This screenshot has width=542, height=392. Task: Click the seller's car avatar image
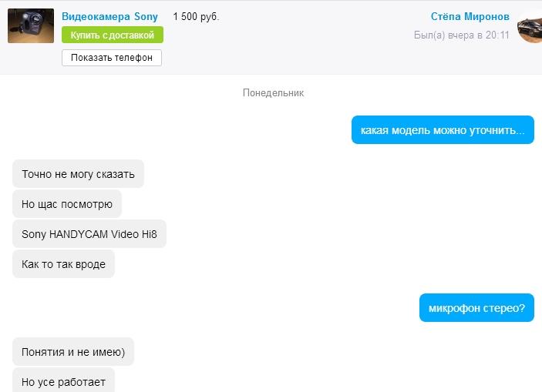[530, 27]
